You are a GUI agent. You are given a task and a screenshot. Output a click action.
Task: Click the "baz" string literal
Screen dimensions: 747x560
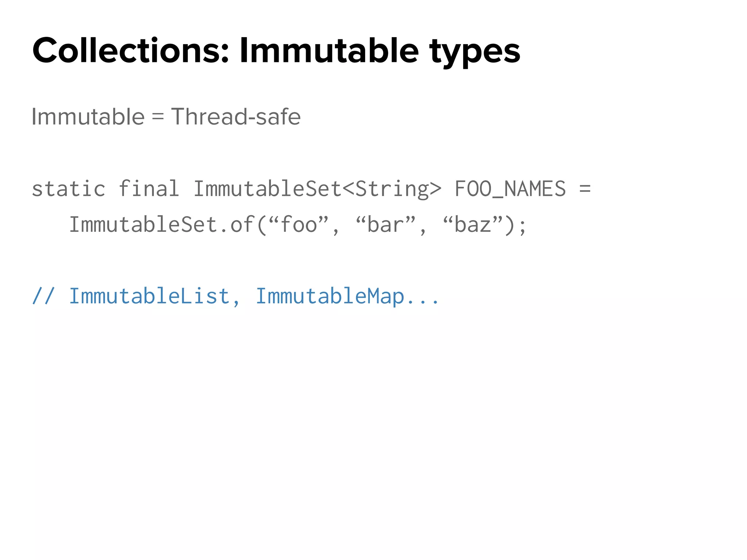pyautogui.click(x=473, y=224)
